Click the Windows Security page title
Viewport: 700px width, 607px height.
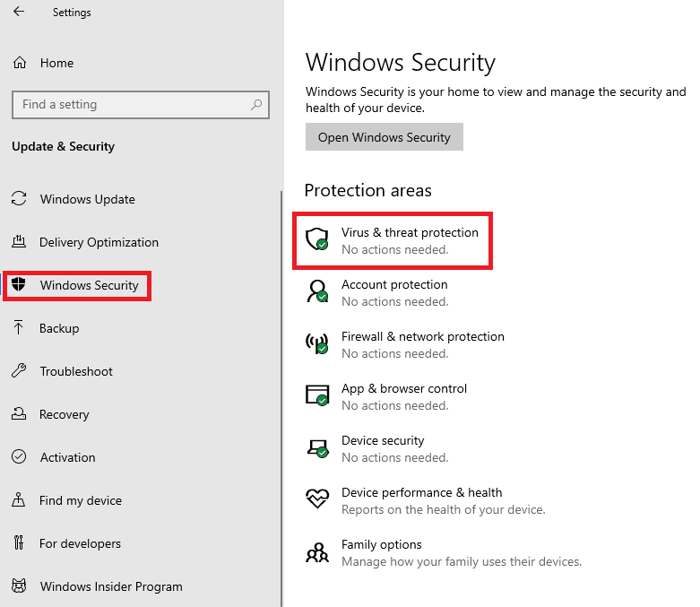click(x=401, y=62)
